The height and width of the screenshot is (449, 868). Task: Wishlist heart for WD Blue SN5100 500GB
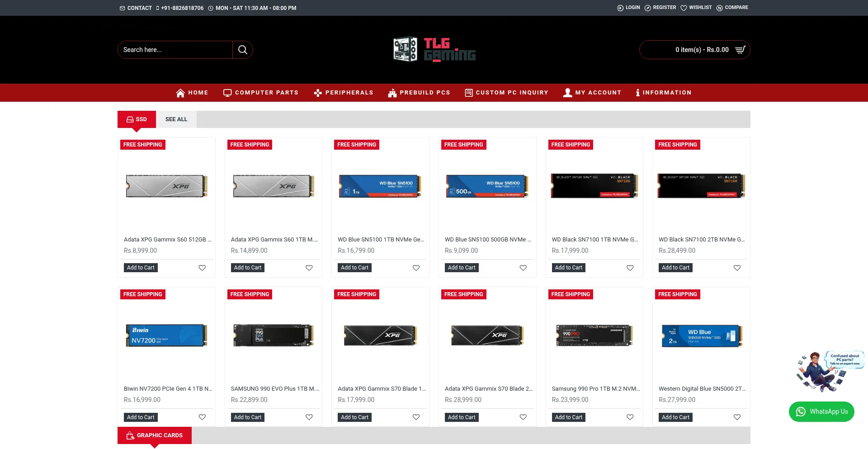click(523, 268)
